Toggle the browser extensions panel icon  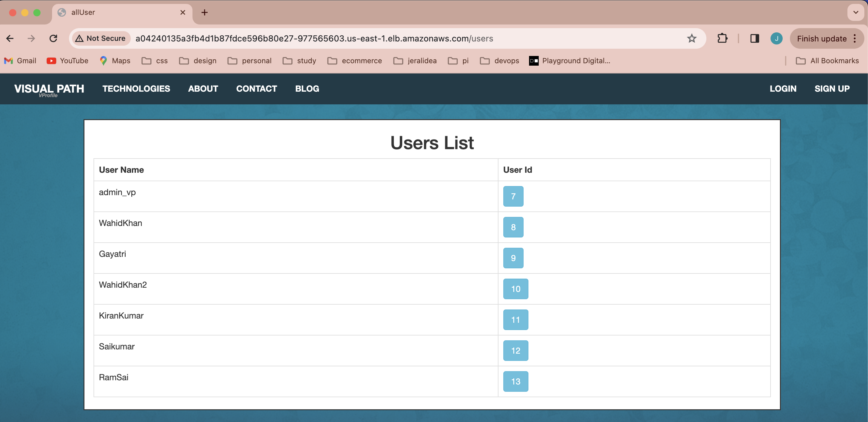[722, 38]
